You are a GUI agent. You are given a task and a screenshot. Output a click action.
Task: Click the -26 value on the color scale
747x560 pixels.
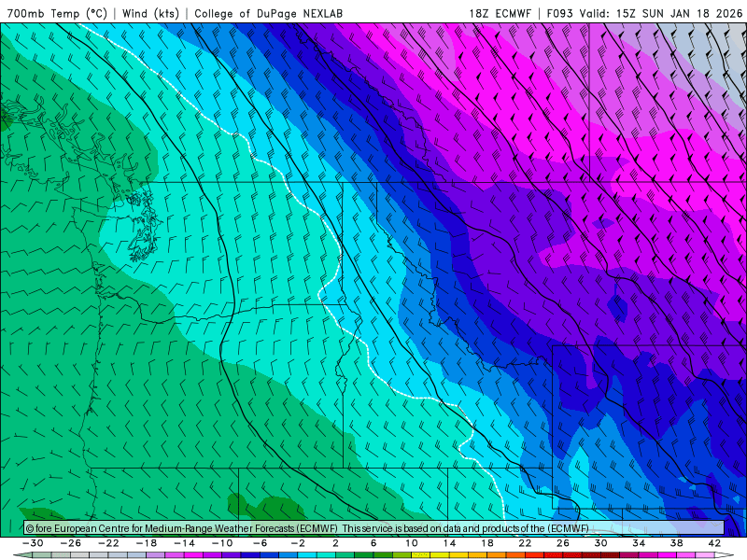(71, 543)
